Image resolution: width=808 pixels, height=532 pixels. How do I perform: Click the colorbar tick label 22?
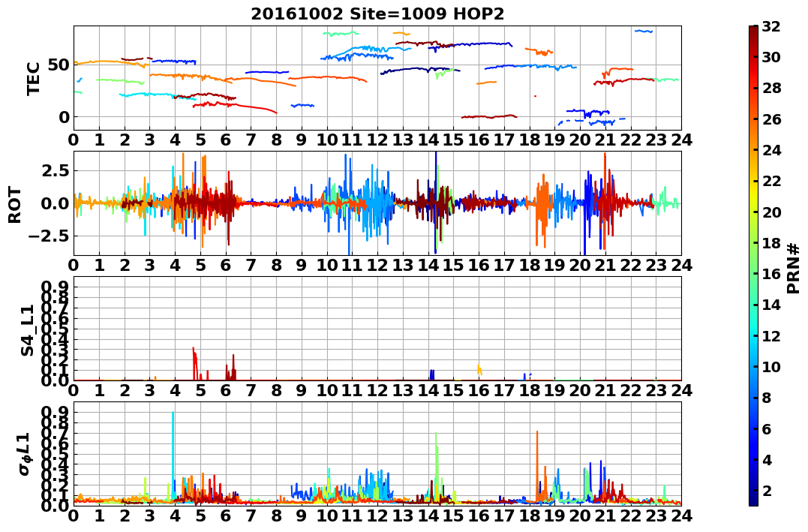(771, 180)
